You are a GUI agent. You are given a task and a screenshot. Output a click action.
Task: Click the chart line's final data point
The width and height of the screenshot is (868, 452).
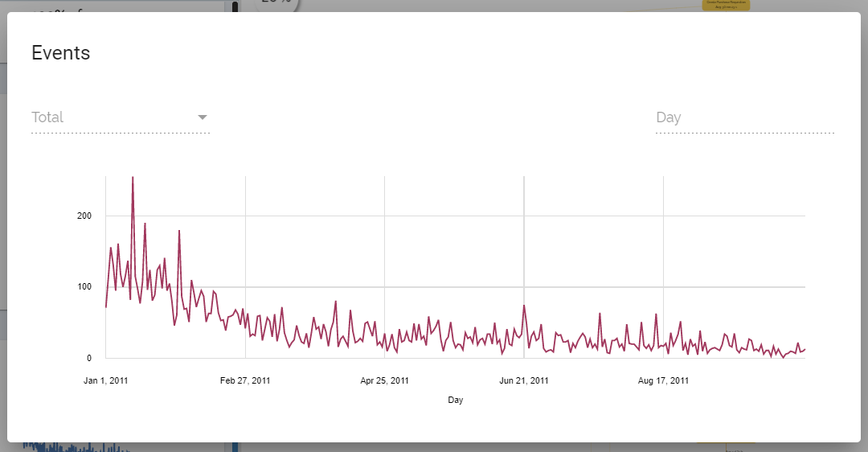[x=805, y=349]
